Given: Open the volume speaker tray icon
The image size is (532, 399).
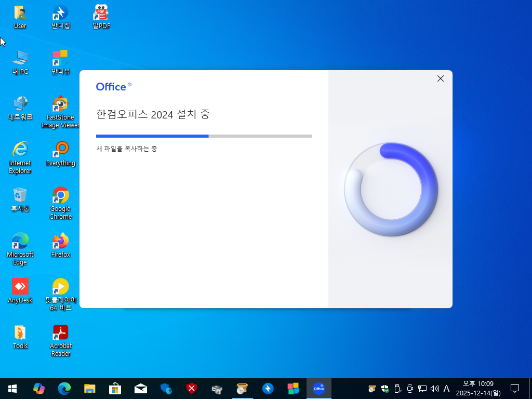Looking at the screenshot, I should (435, 389).
